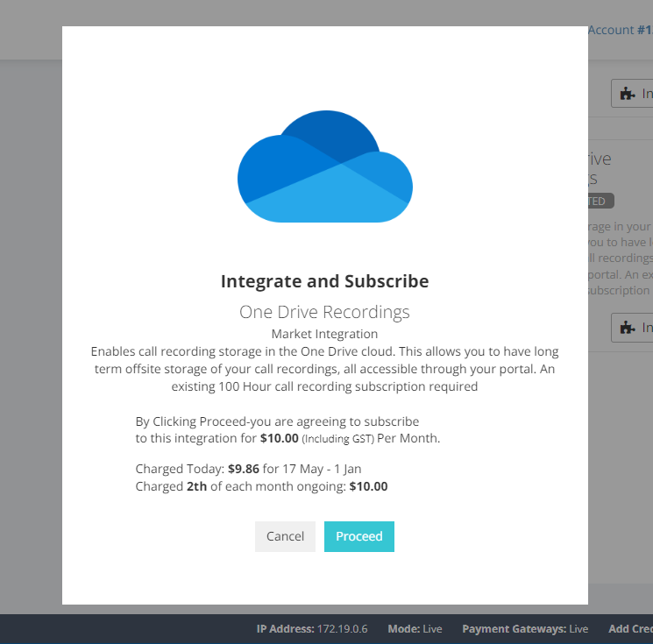Click Add Credit in the footer bar
653x644 pixels.
coord(629,629)
